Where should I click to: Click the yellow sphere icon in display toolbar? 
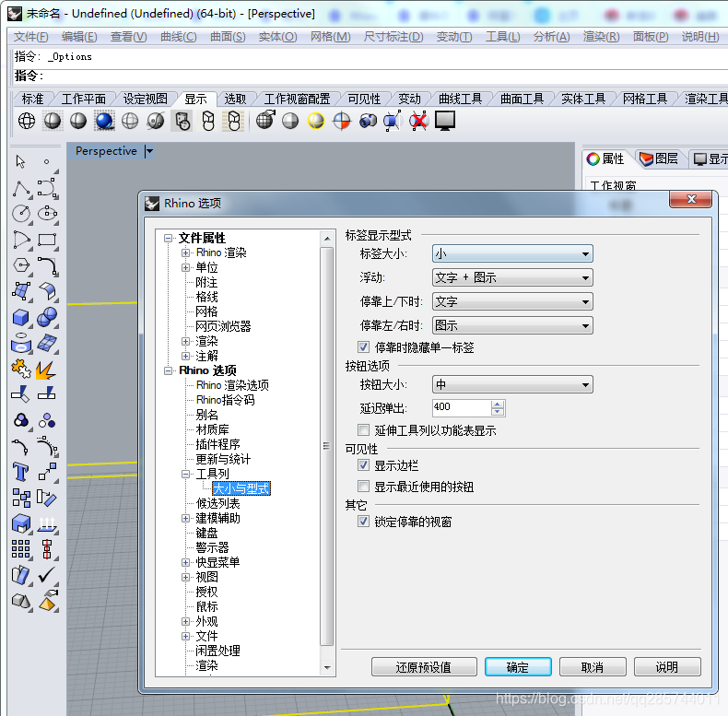coord(316,122)
